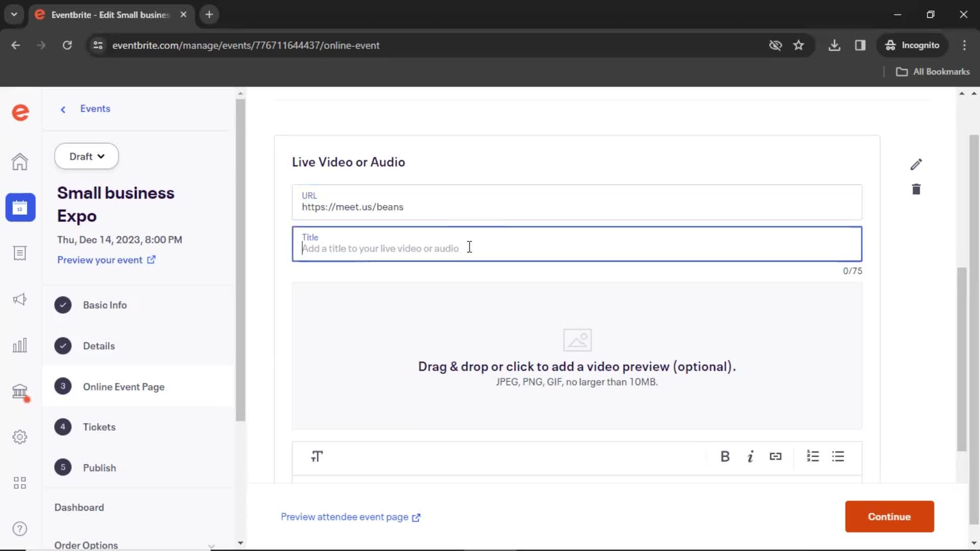Close the Eventbrite browser tab
Image resolution: width=980 pixels, height=551 pixels.
tap(183, 14)
